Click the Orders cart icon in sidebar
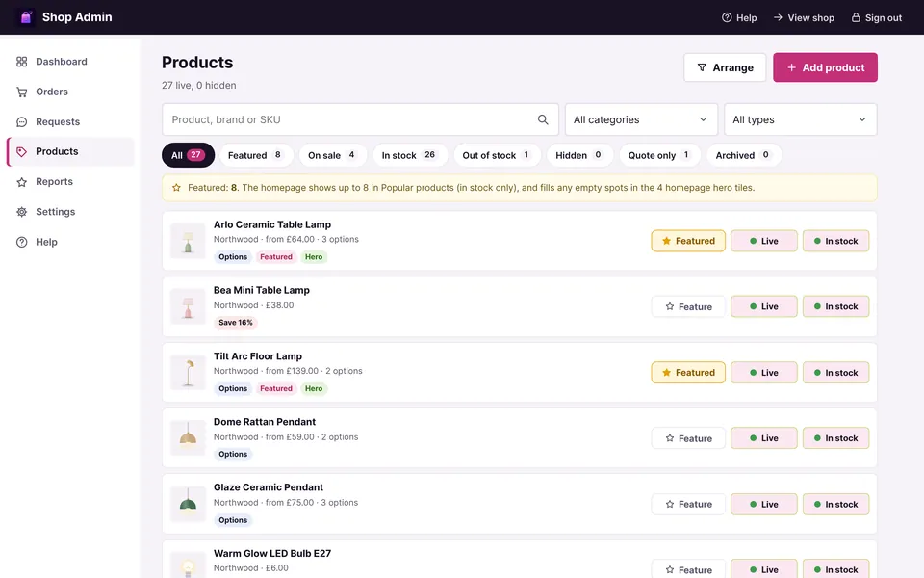Viewport: 924px width, 578px height. tap(22, 92)
